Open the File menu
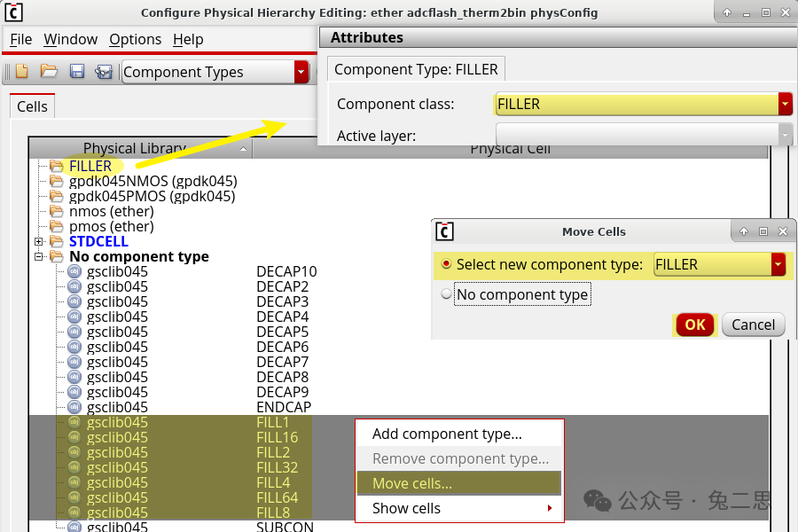This screenshot has width=798, height=532. pos(20,39)
